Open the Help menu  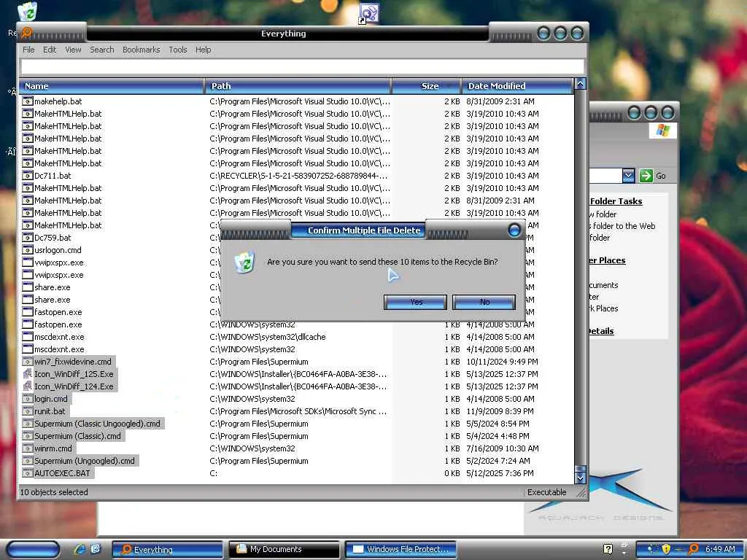point(203,50)
